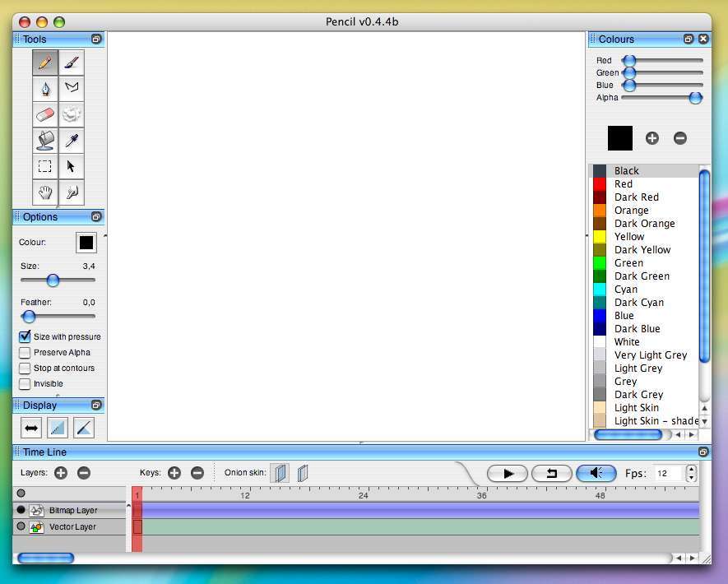Choose Very Light Grey in colour list

point(646,355)
